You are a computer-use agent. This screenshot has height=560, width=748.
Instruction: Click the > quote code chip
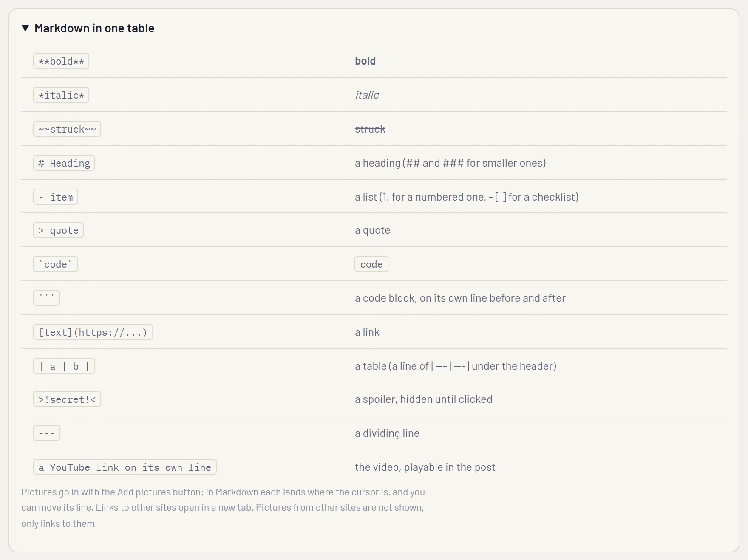(59, 230)
